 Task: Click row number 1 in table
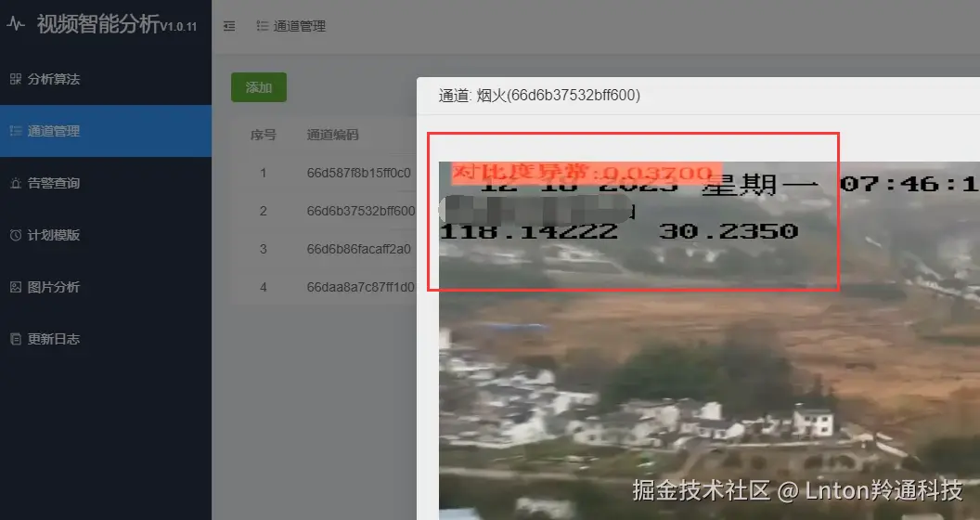click(x=264, y=173)
